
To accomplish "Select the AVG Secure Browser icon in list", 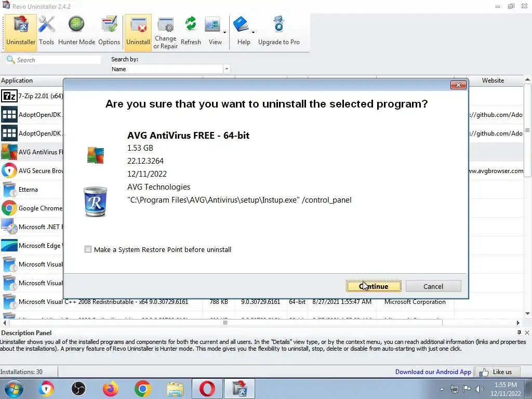I will point(9,170).
